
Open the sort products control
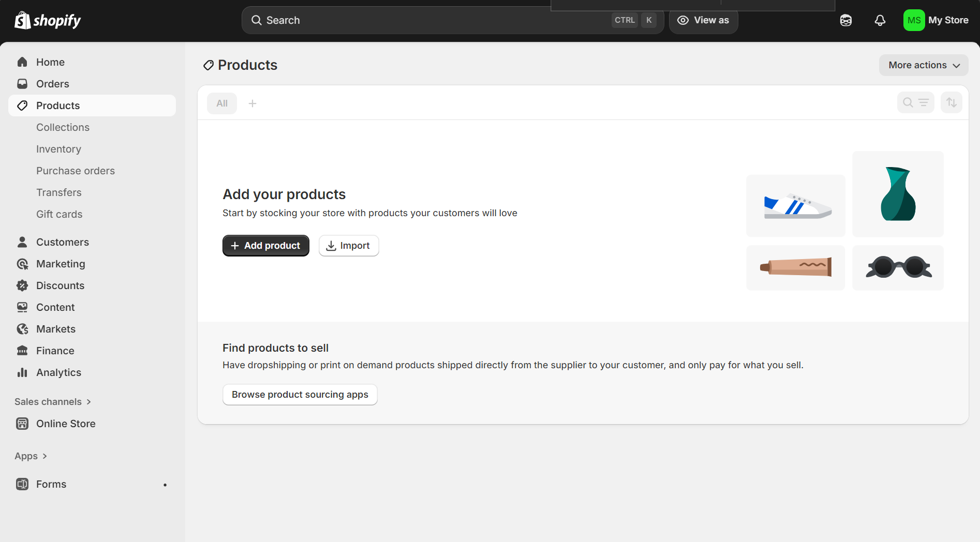click(951, 102)
